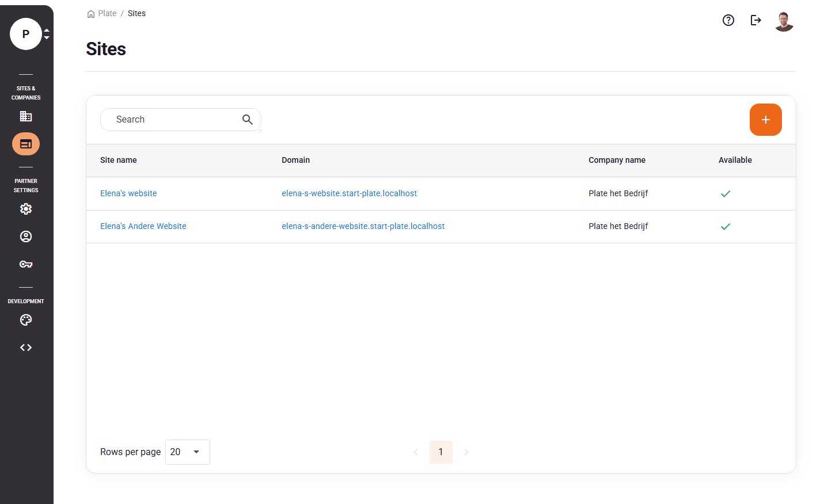Open the API key icon in sidebar
Viewport: 824px width, 504px height.
click(26, 264)
